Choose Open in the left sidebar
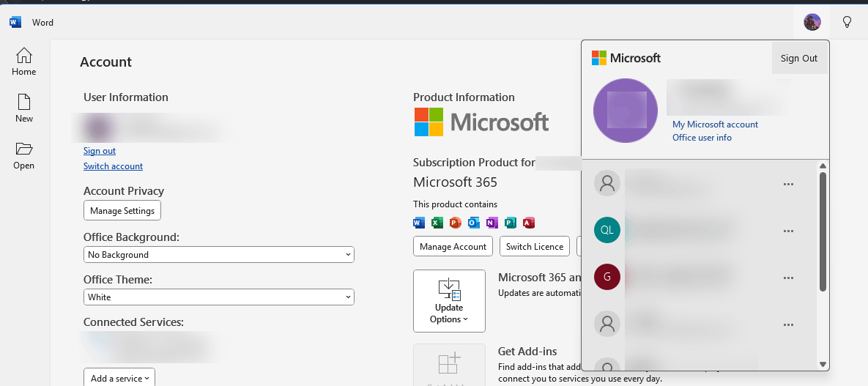868x386 pixels. tap(23, 155)
